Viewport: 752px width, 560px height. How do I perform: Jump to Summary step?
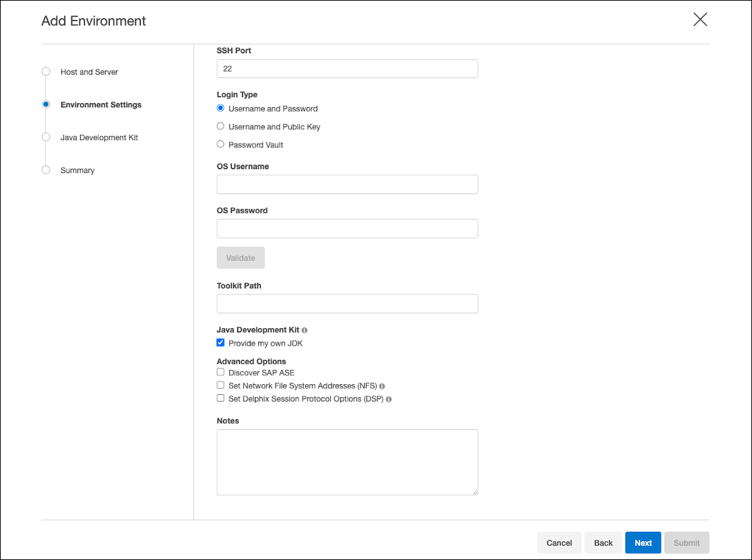point(77,170)
